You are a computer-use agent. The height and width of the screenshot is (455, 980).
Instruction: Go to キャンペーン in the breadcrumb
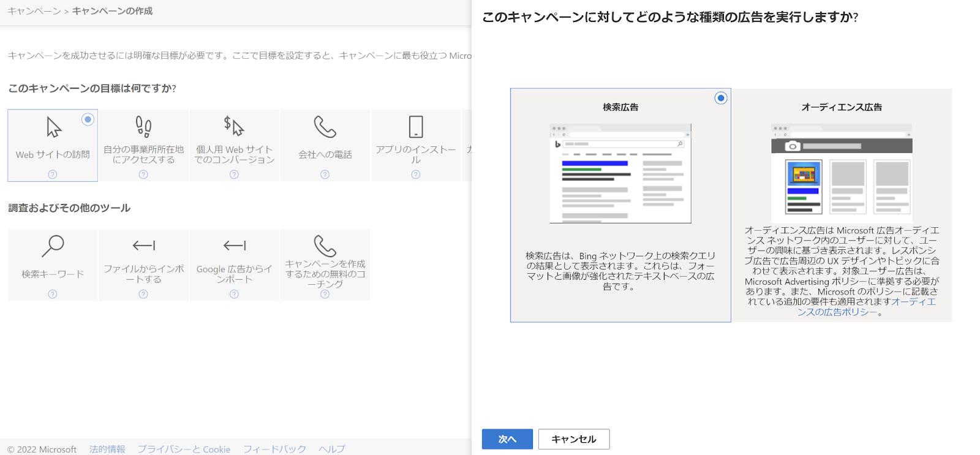tap(34, 11)
